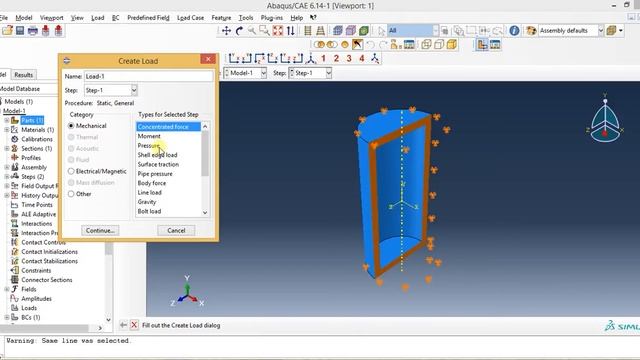Choose Moment load type
Screen dimensions: 640x360
pyautogui.click(x=149, y=136)
